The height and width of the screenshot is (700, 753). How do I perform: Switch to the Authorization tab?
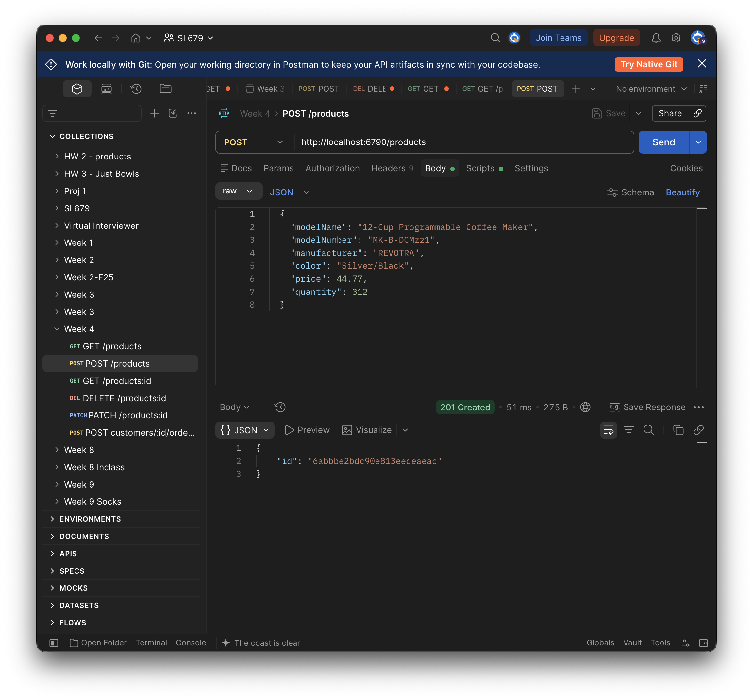coord(333,168)
